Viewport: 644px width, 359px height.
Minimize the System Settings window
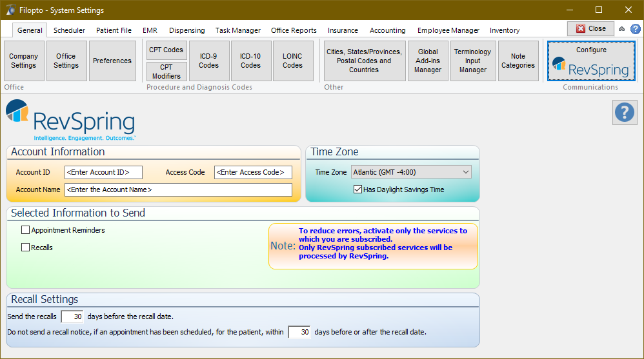(569, 10)
